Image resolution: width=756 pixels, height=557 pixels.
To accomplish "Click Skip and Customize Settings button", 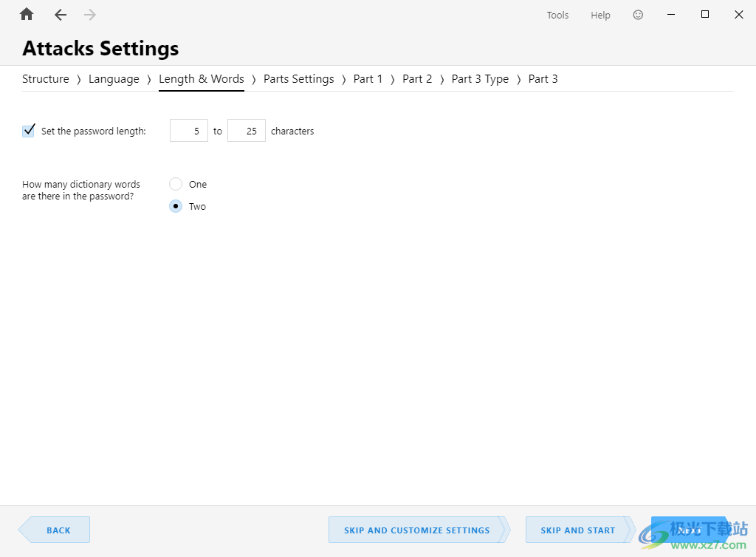I will [x=419, y=530].
